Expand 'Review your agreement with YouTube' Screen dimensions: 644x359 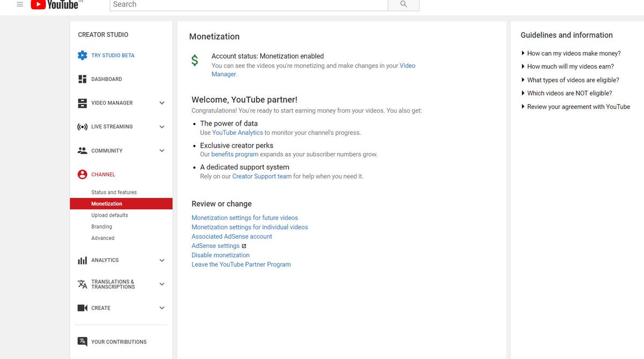pyautogui.click(x=575, y=107)
